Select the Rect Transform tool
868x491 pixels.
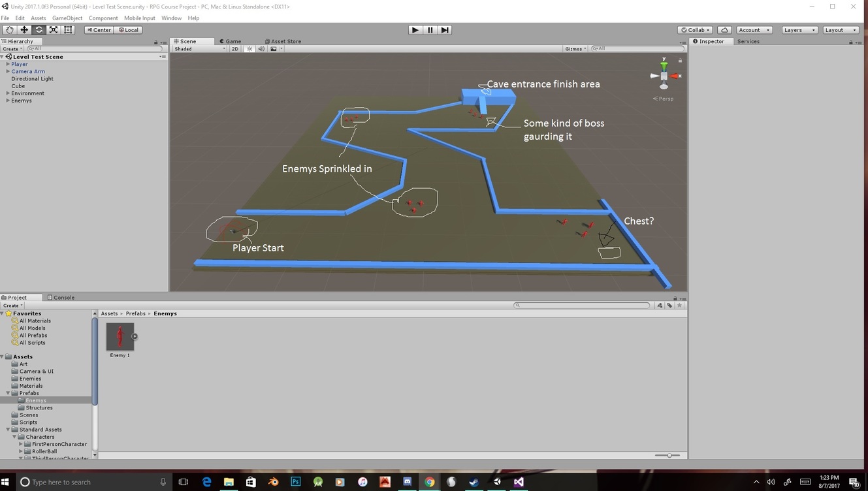click(x=68, y=30)
